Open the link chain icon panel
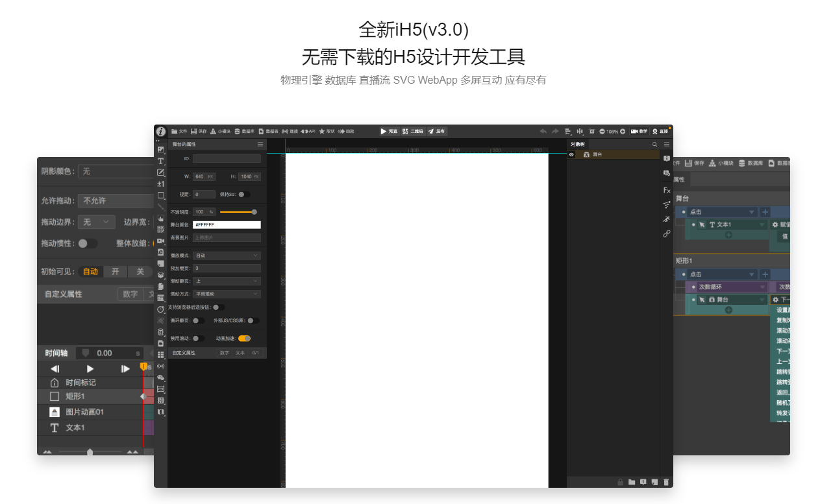The height and width of the screenshot is (504, 820). [x=666, y=234]
